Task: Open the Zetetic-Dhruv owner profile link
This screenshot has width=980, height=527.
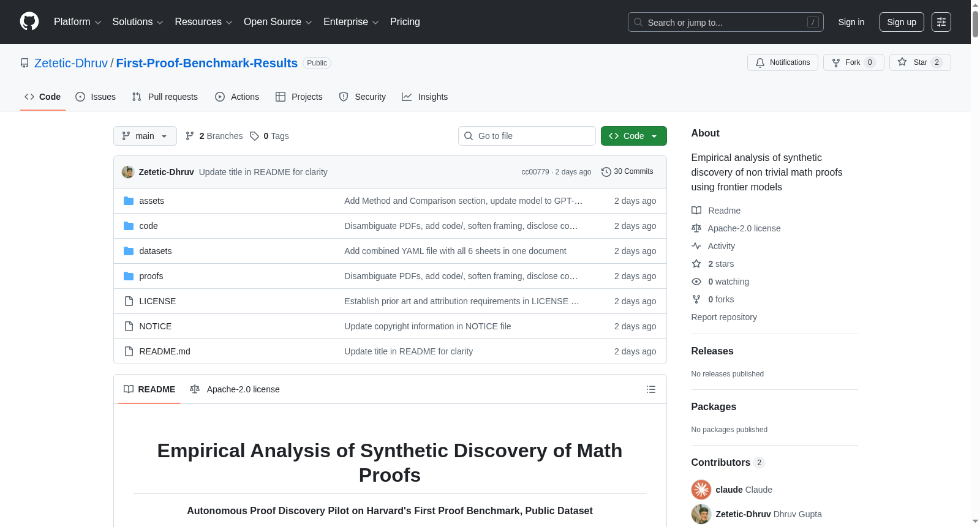Action: 71,63
